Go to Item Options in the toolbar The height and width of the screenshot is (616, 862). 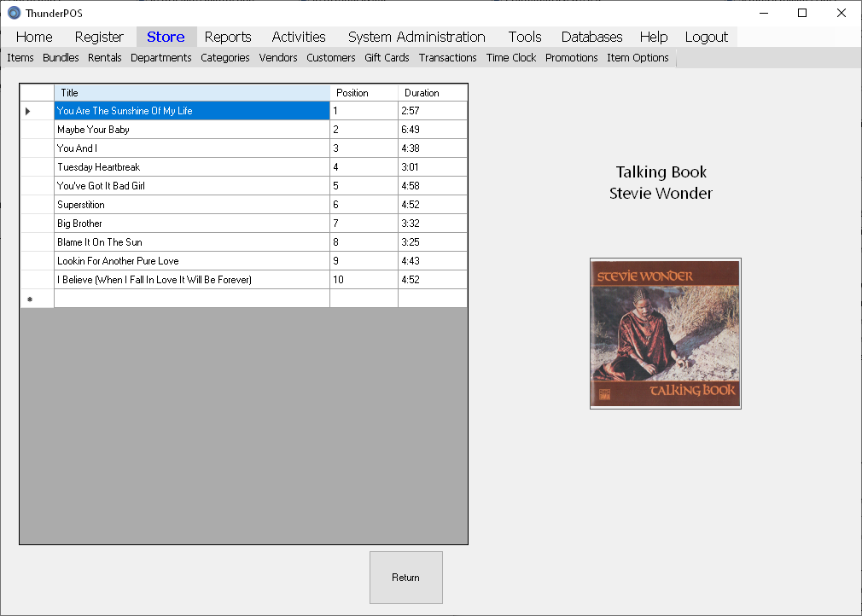(638, 58)
